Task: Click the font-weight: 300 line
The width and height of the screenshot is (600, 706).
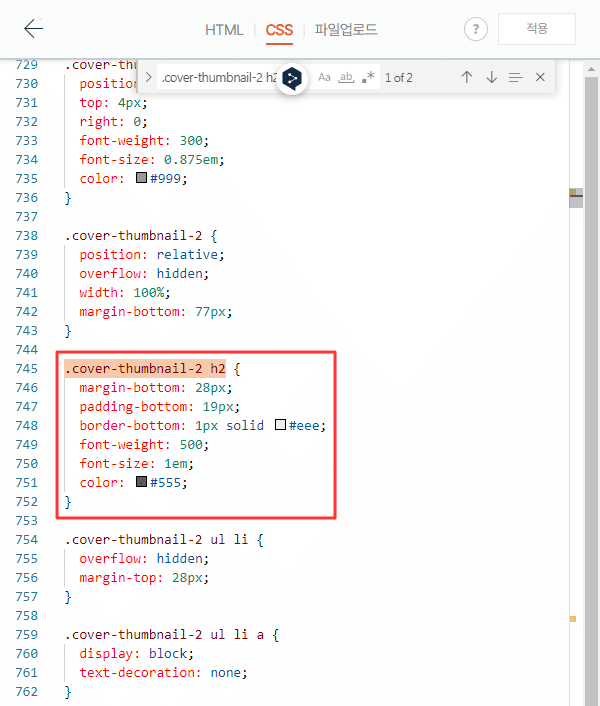Action: pos(144,141)
